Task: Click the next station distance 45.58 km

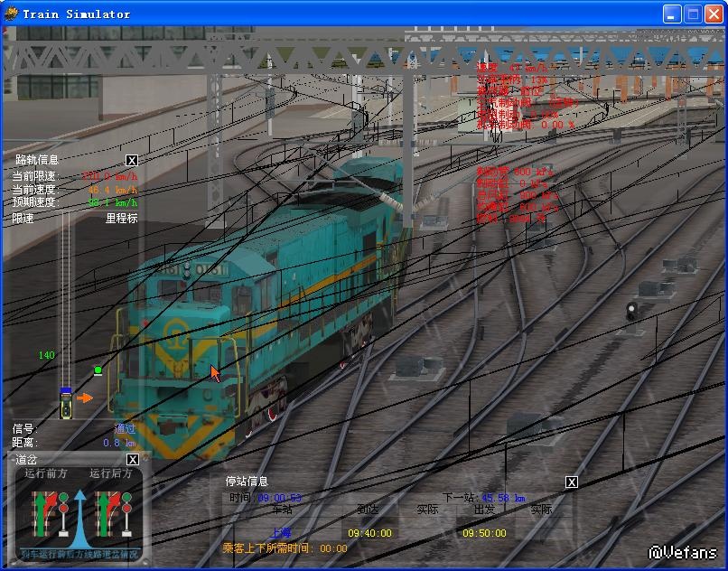Action: 504,498
